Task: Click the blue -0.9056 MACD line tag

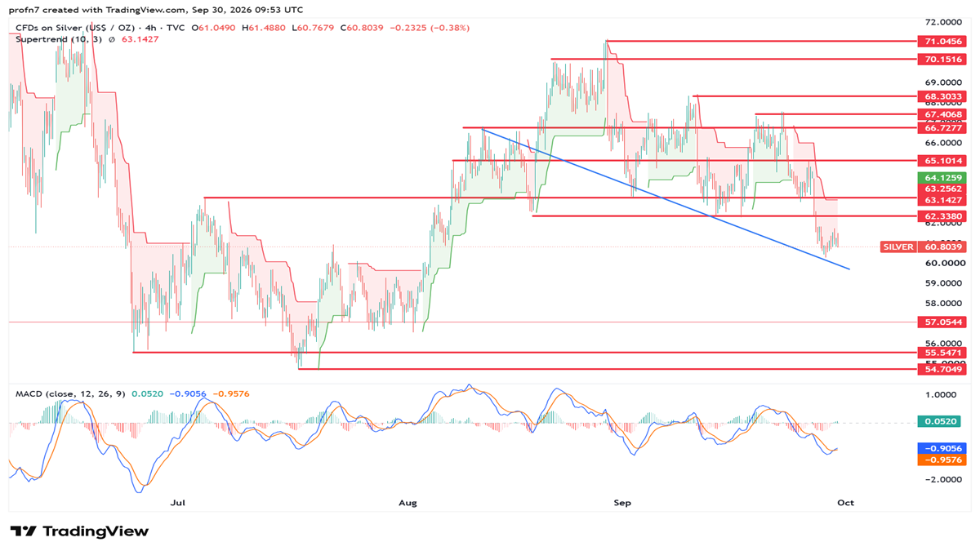Action: pyautogui.click(x=944, y=448)
